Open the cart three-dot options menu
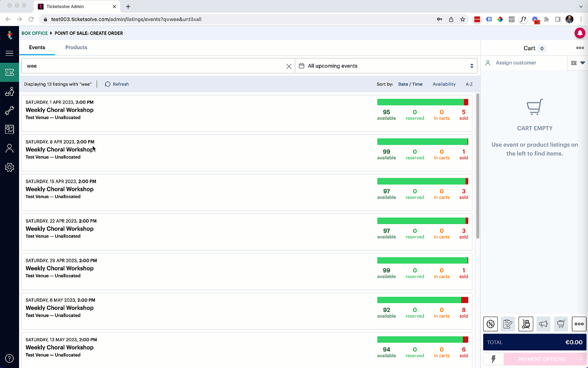Screen dimensions: 588x368 click(580, 48)
